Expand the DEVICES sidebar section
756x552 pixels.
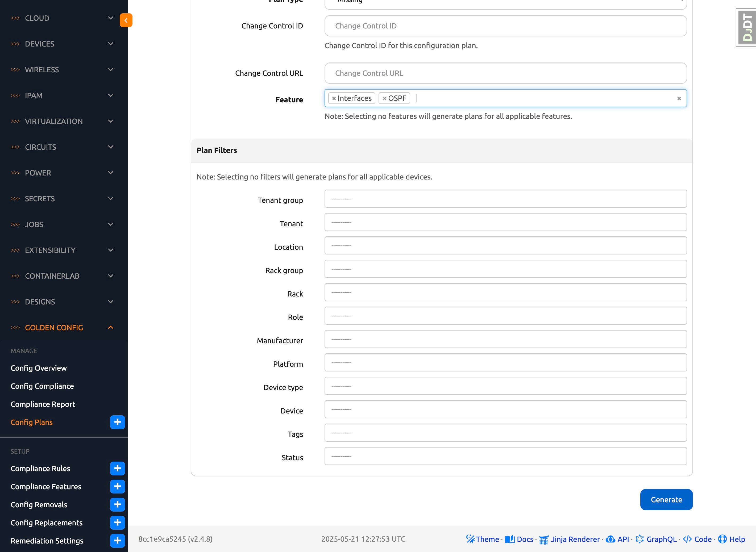coord(62,44)
